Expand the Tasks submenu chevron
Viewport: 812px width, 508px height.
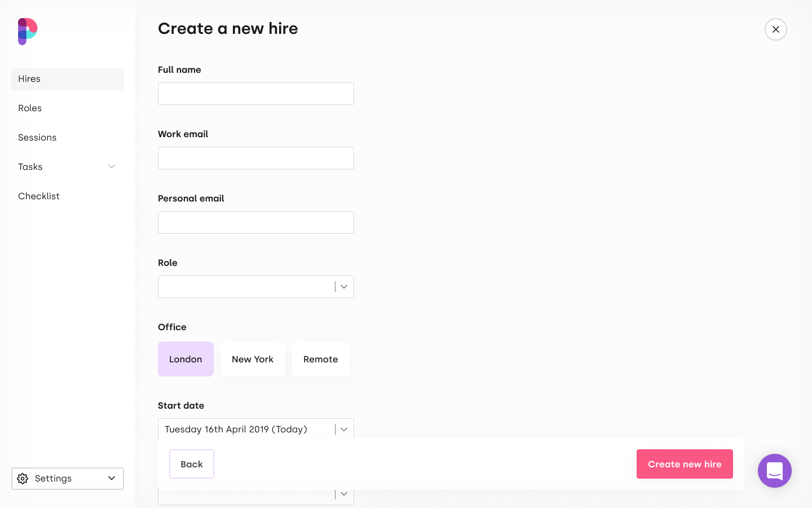pyautogui.click(x=112, y=167)
